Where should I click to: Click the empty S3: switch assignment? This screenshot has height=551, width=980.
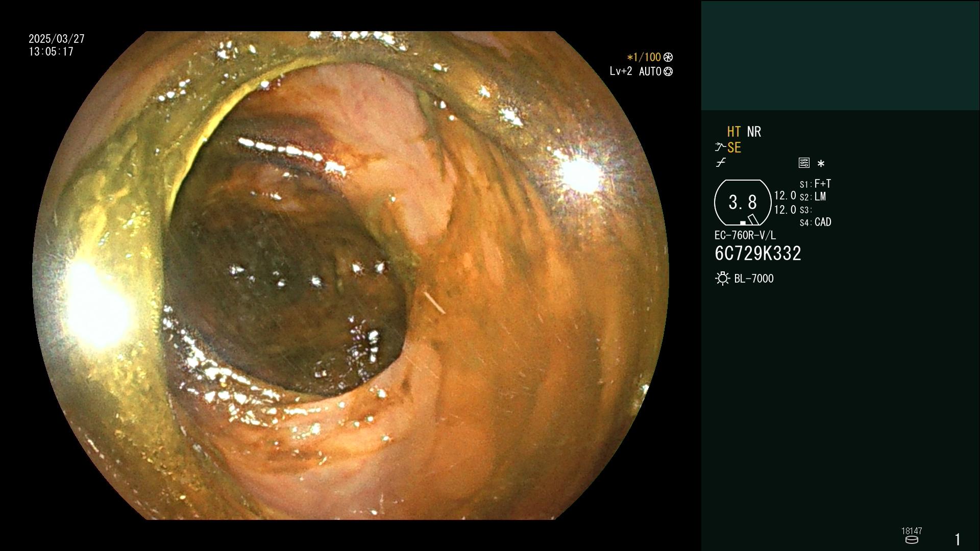pyautogui.click(x=805, y=210)
